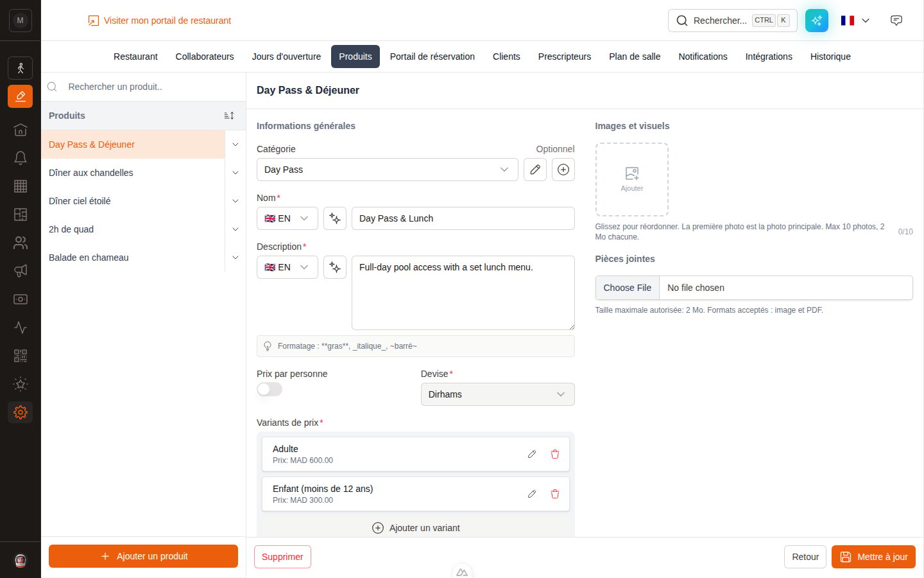This screenshot has height=578, width=924.
Task: Open the orange pen edit sidebar icon
Action: 21,96
